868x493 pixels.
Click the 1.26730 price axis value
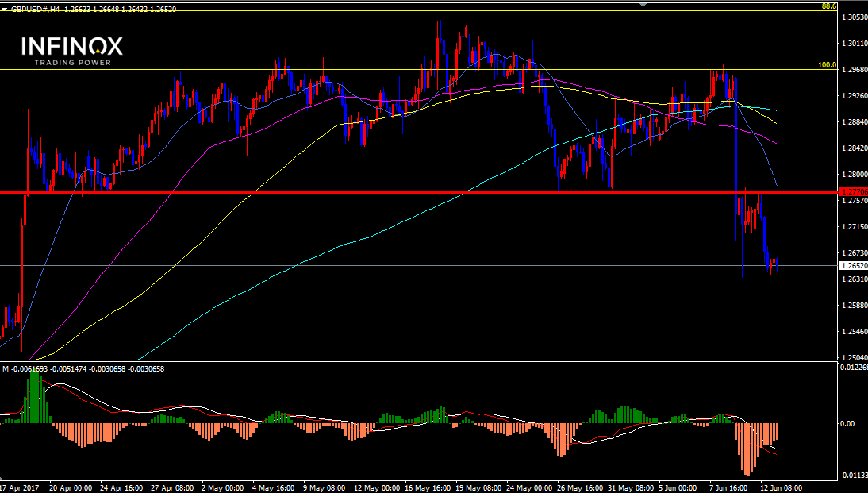[855, 252]
